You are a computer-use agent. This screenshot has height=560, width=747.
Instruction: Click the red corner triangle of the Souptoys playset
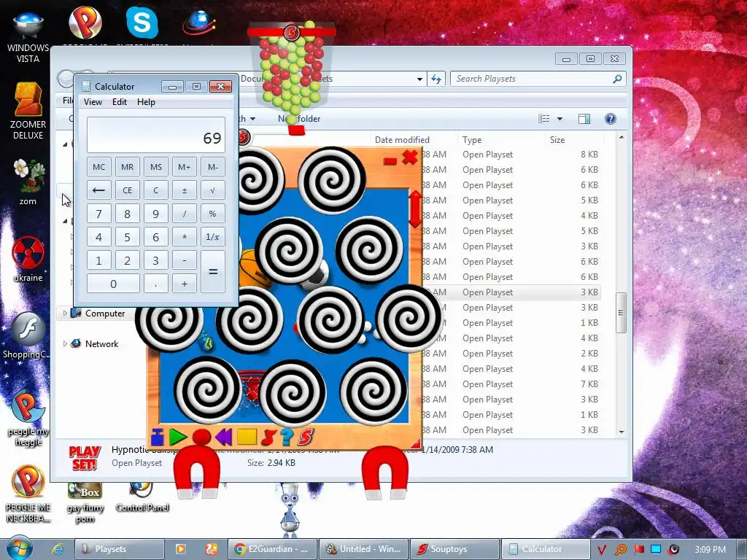[415, 443]
